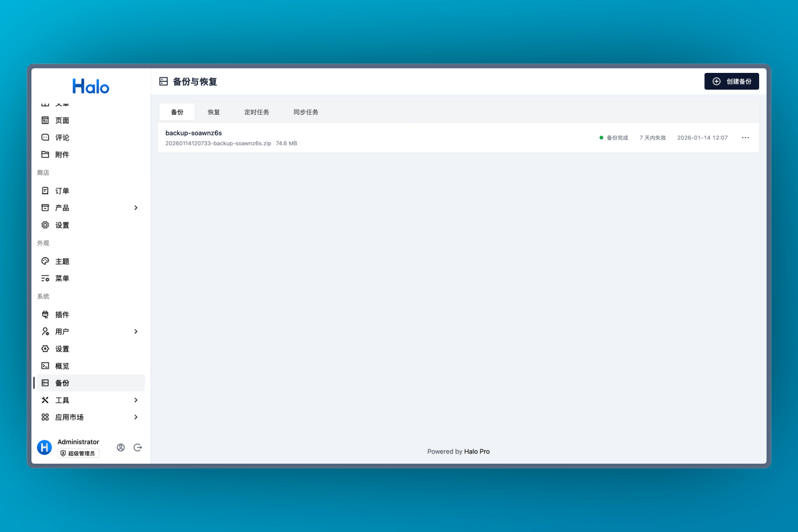Open the 概览 overview page
Viewport: 798px width, 532px height.
point(62,366)
